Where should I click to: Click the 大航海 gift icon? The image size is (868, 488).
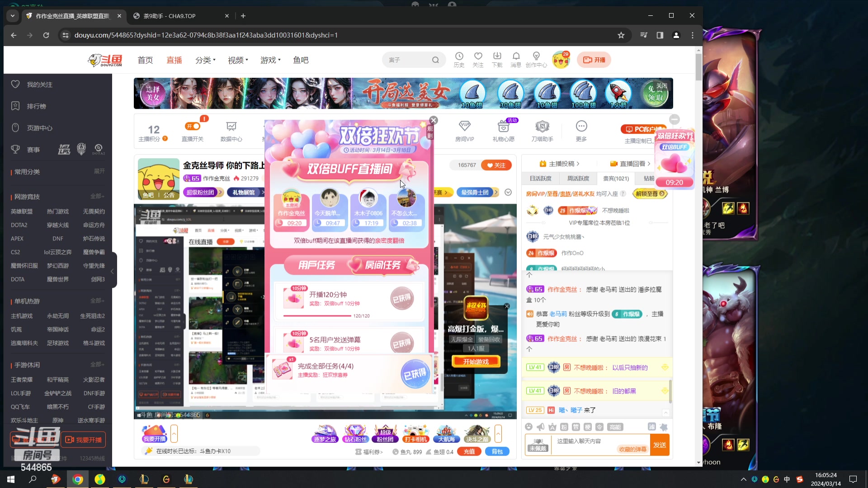446,434
